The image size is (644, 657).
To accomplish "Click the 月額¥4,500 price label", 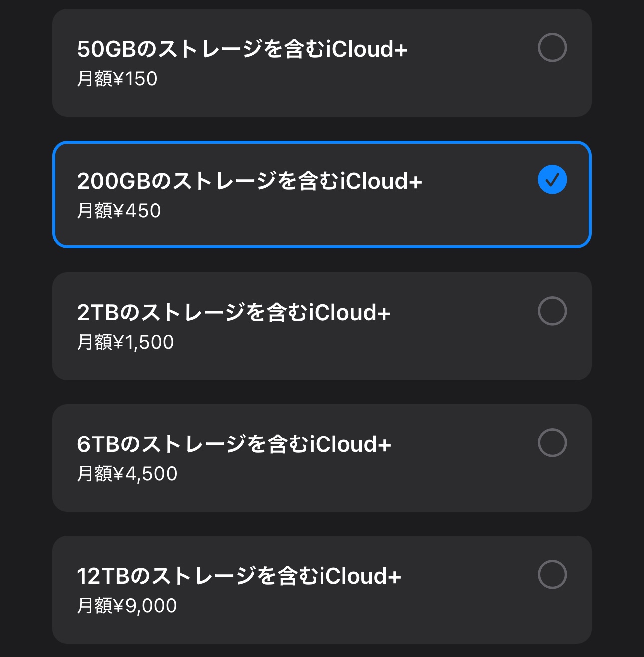I will pos(127,474).
